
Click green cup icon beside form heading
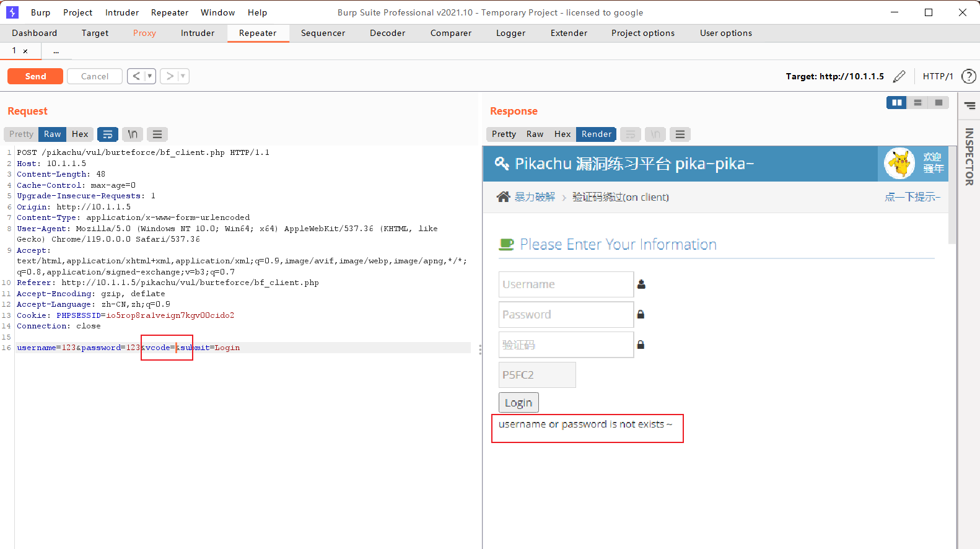coord(506,244)
